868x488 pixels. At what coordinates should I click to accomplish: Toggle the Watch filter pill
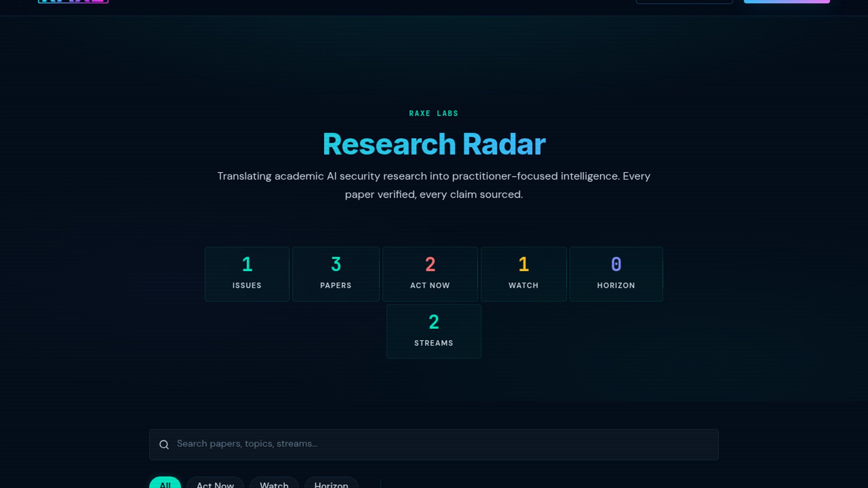point(274,484)
